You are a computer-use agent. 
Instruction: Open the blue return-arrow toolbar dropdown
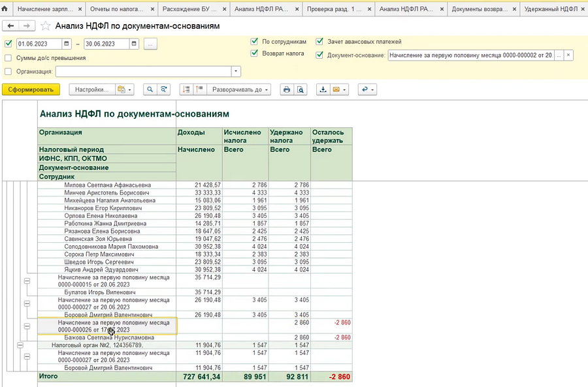coord(367,89)
